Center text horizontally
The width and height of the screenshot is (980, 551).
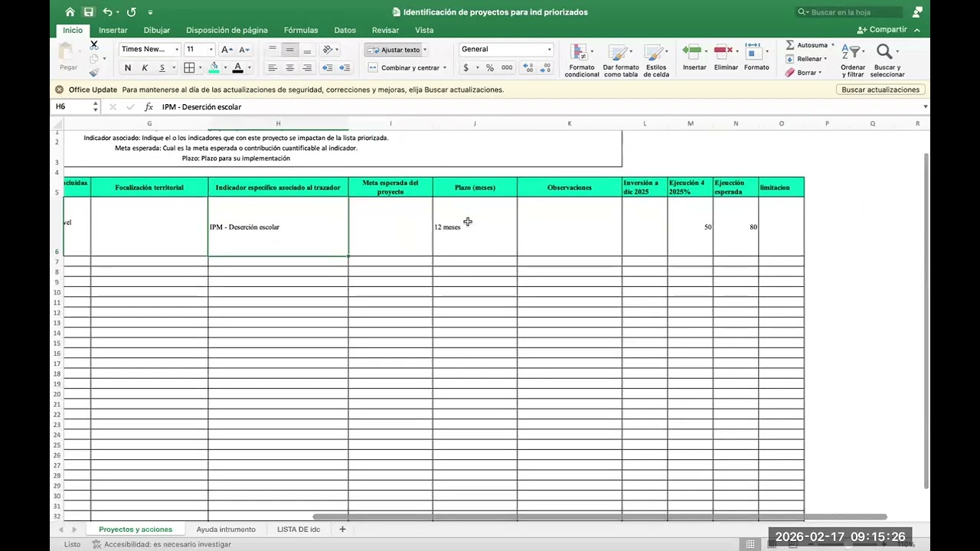tap(289, 68)
